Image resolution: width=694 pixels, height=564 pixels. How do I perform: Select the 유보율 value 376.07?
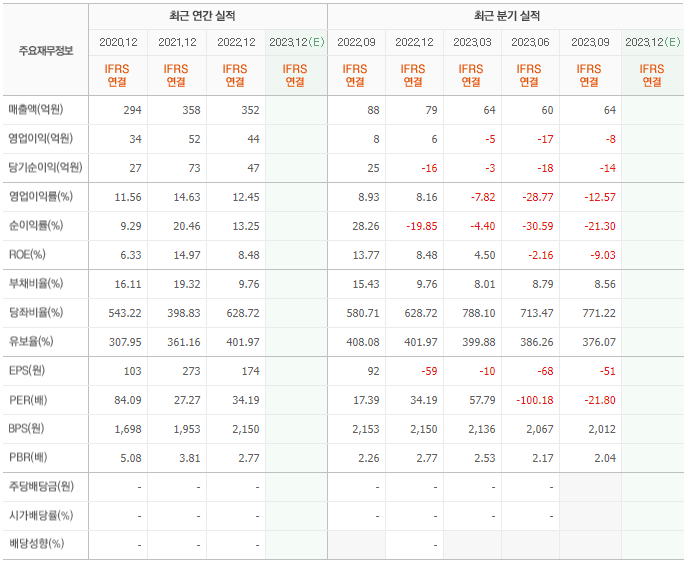click(x=599, y=342)
